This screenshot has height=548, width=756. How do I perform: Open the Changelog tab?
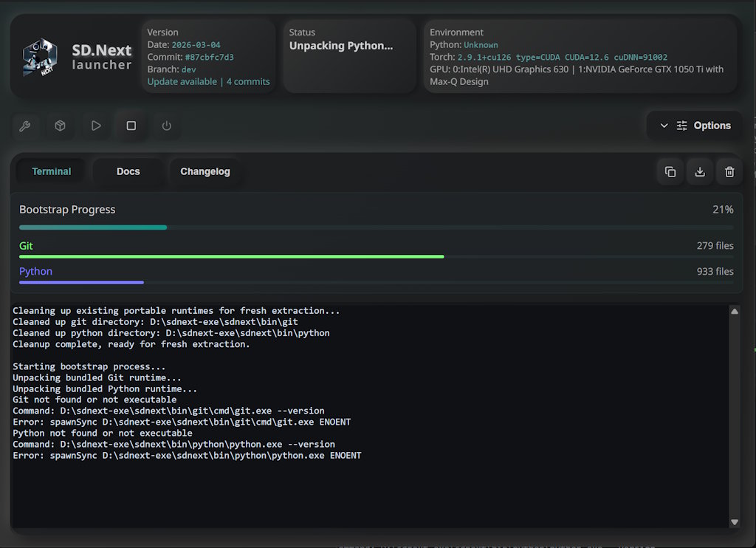205,171
